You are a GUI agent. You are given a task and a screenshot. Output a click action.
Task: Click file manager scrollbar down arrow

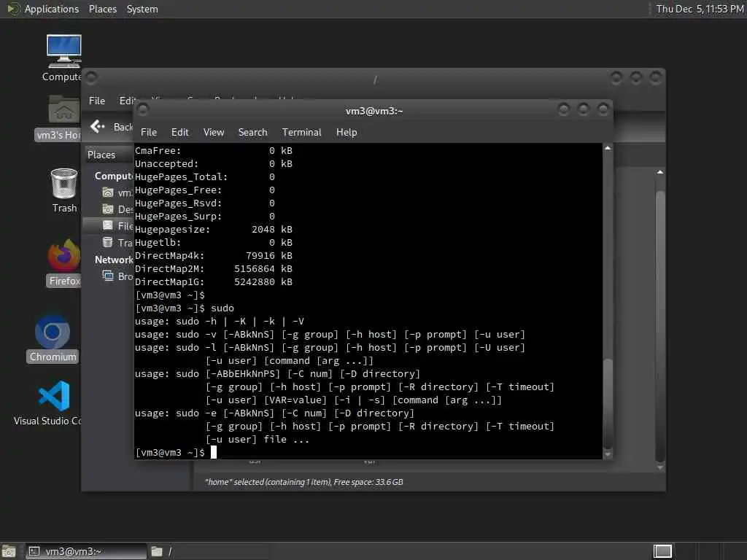click(659, 467)
